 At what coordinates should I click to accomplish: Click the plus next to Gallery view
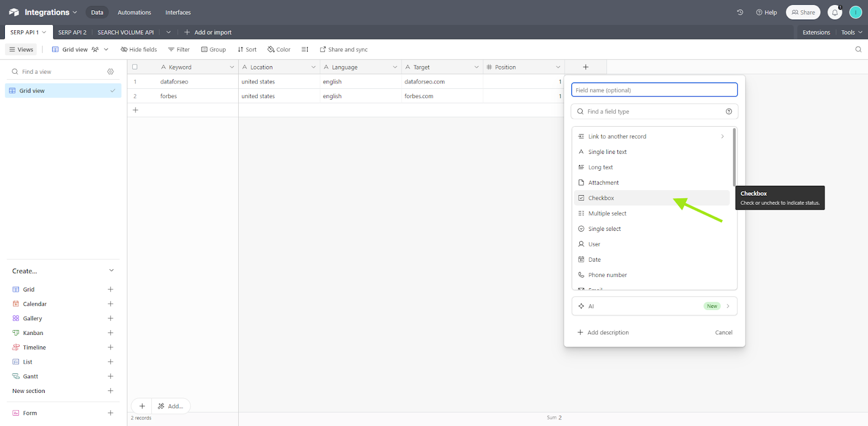pyautogui.click(x=111, y=319)
